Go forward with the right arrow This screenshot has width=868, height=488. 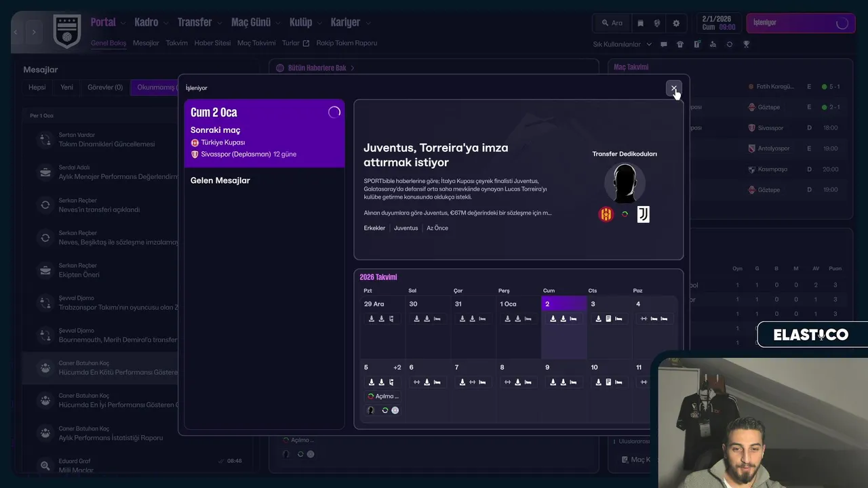(34, 32)
